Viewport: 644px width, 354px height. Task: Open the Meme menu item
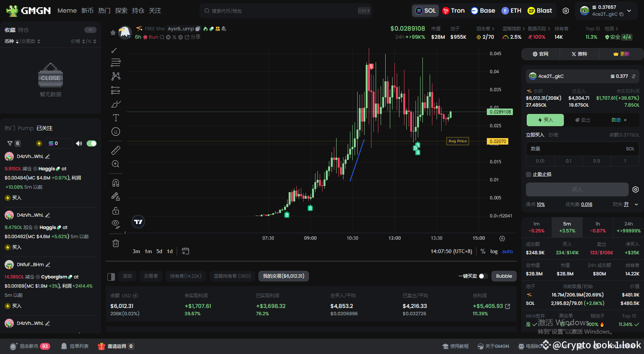click(67, 11)
